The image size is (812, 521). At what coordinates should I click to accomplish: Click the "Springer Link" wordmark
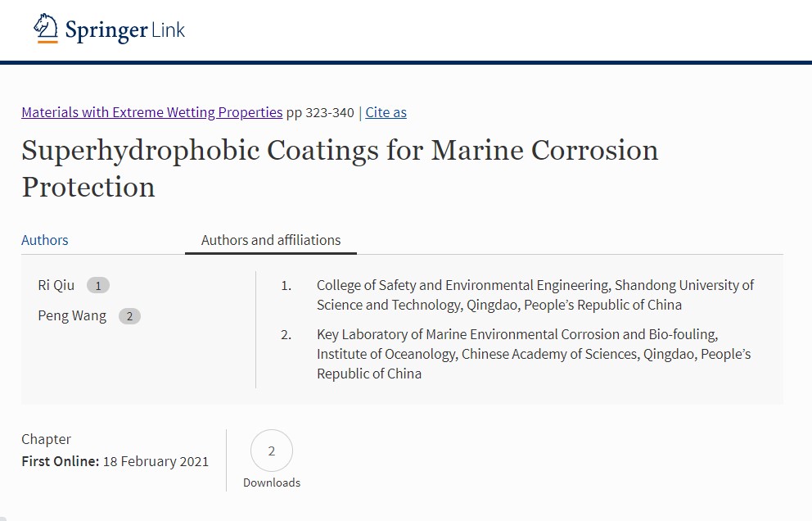tap(124, 31)
